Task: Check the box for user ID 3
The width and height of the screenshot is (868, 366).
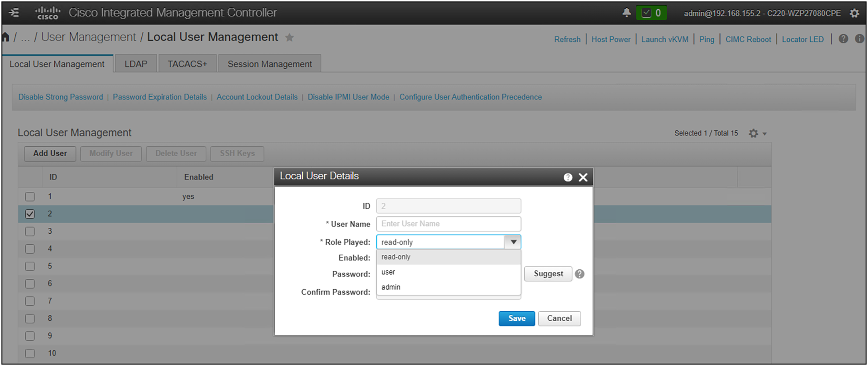Action: click(30, 231)
